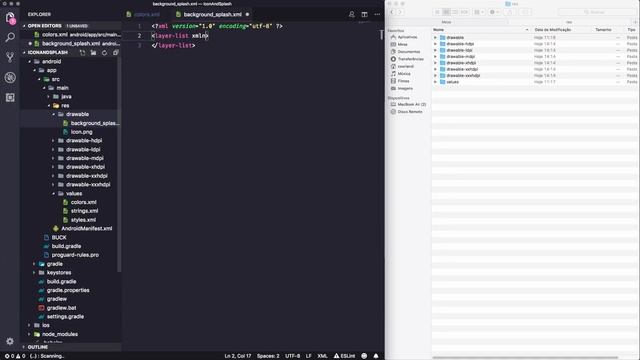The image size is (640, 360).
Task: Open the Search view in activity bar
Action: point(10,37)
